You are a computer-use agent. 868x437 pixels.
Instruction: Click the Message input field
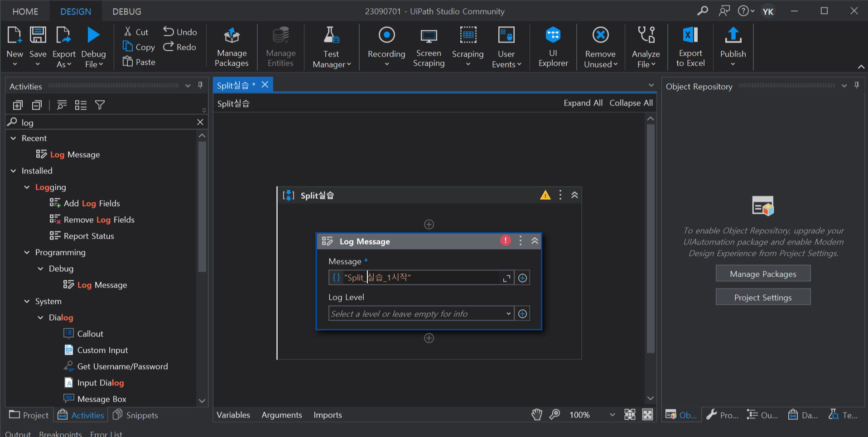point(421,278)
